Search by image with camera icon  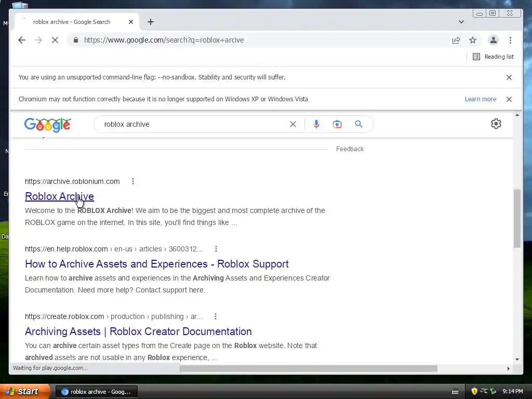(x=337, y=124)
